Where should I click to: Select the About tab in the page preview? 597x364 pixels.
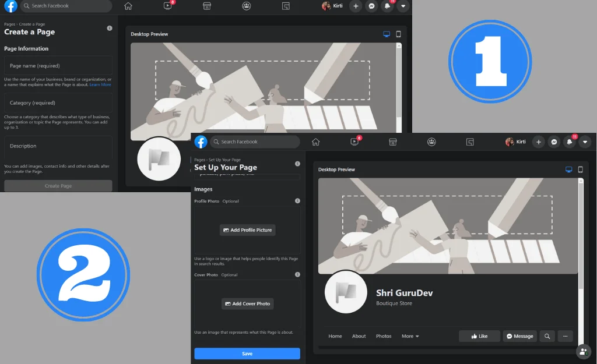(x=359, y=336)
